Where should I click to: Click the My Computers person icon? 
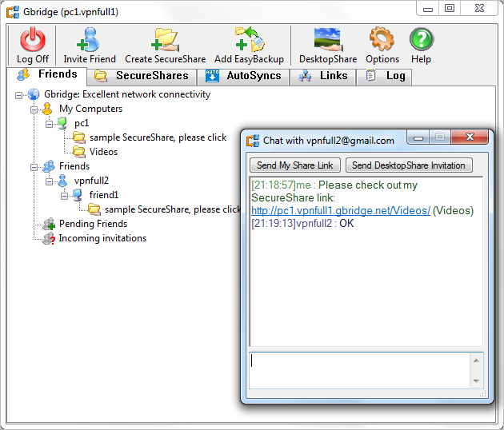point(47,109)
